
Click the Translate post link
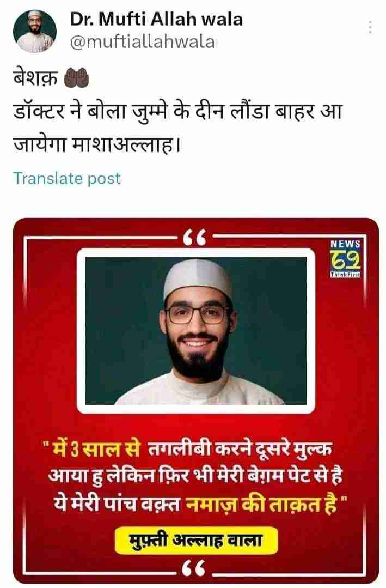click(67, 178)
